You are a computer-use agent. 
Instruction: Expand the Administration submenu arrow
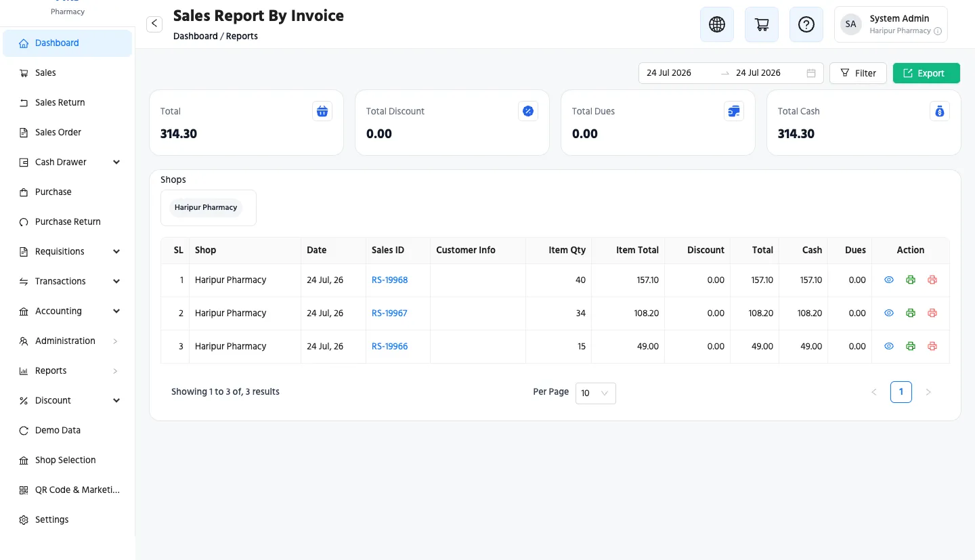[115, 341]
